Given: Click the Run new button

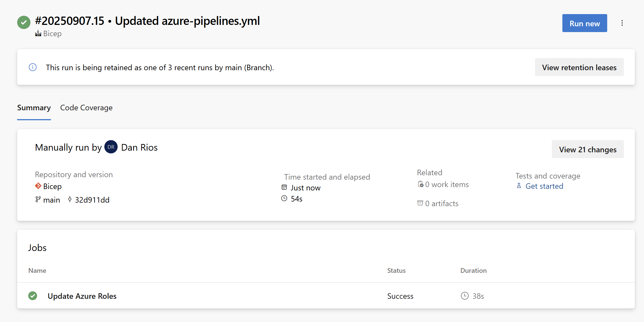Looking at the screenshot, I should tap(584, 23).
